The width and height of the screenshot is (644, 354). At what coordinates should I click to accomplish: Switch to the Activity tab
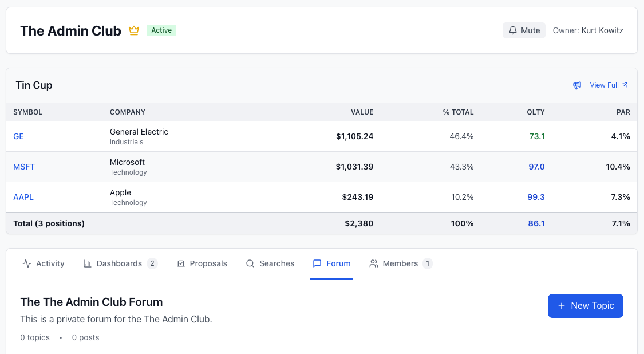tap(44, 263)
